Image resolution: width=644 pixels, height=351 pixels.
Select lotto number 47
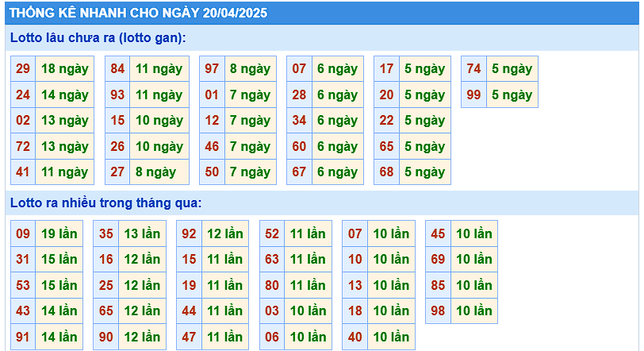coord(189,337)
